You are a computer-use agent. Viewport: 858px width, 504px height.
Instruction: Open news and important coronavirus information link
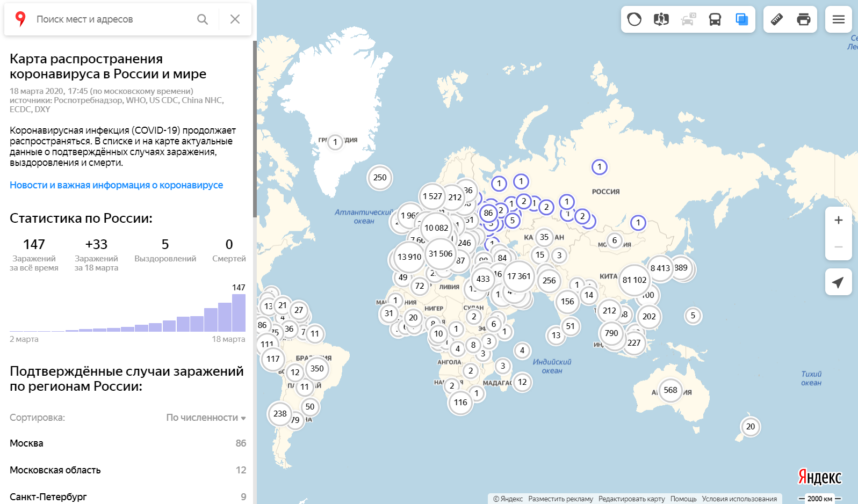tap(116, 185)
